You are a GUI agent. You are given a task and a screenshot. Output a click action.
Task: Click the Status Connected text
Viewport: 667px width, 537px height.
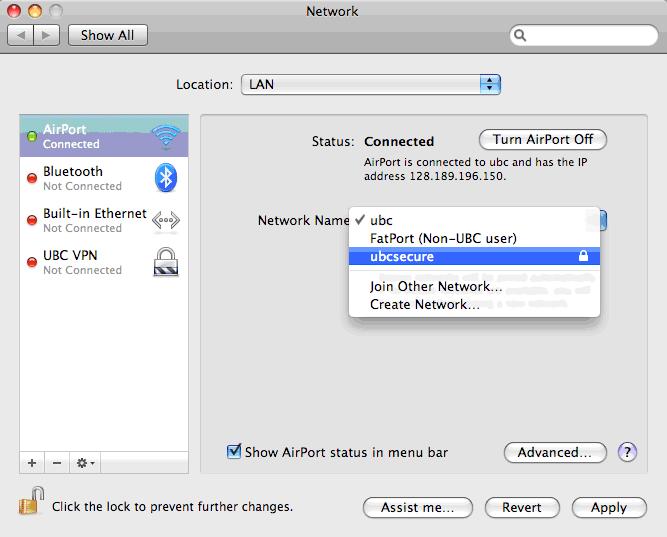click(399, 141)
